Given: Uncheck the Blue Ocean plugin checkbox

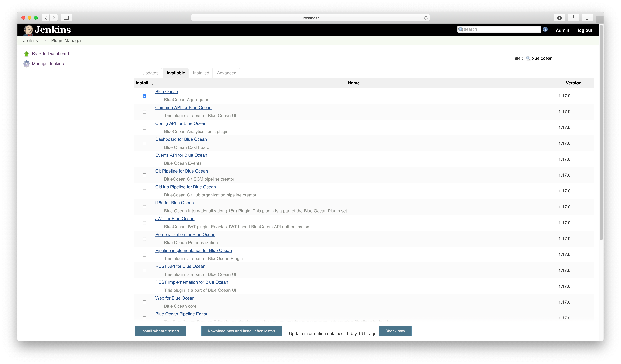Looking at the screenshot, I should [x=144, y=96].
